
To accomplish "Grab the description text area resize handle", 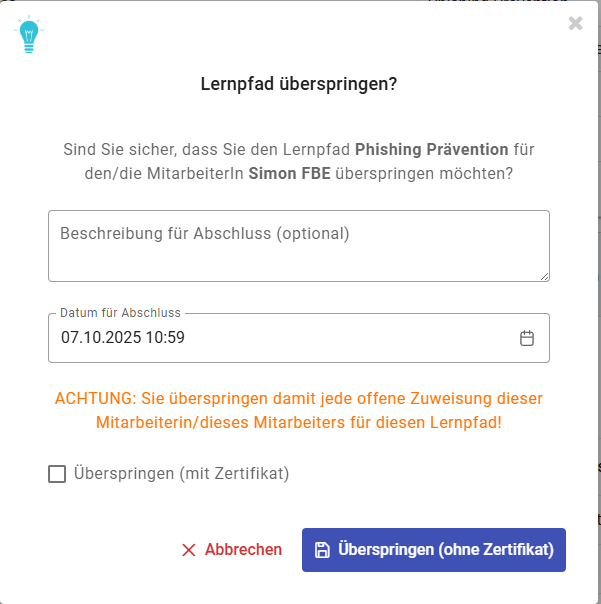I will tap(544, 276).
